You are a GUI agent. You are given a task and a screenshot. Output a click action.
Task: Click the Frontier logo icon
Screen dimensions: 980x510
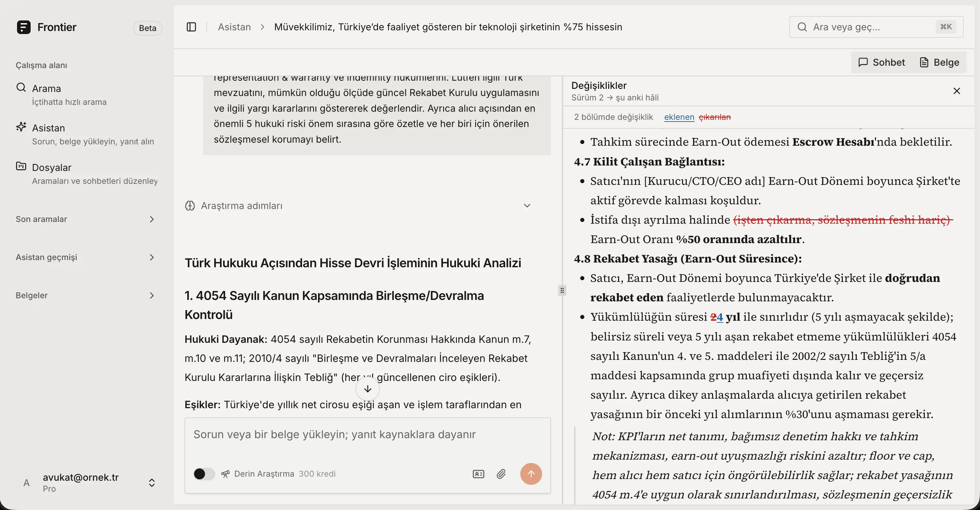pyautogui.click(x=23, y=27)
